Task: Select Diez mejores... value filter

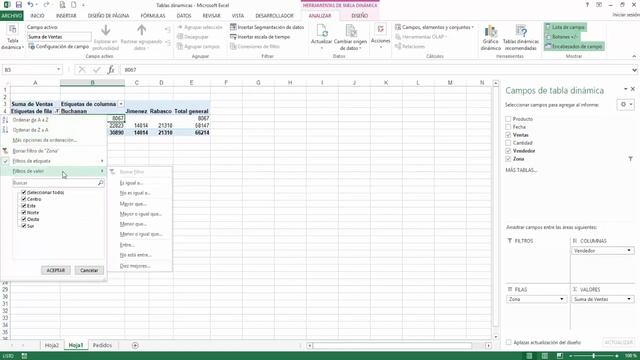Action: 135,266
